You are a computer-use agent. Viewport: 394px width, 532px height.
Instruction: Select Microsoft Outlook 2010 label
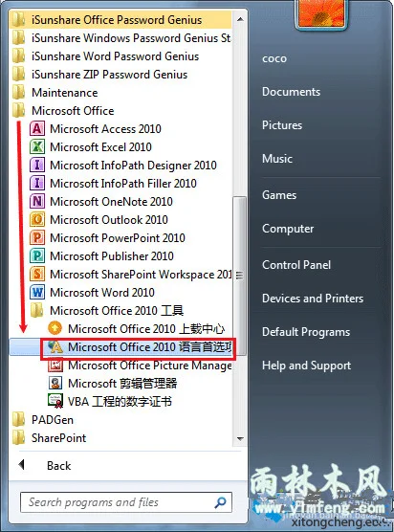[109, 220]
